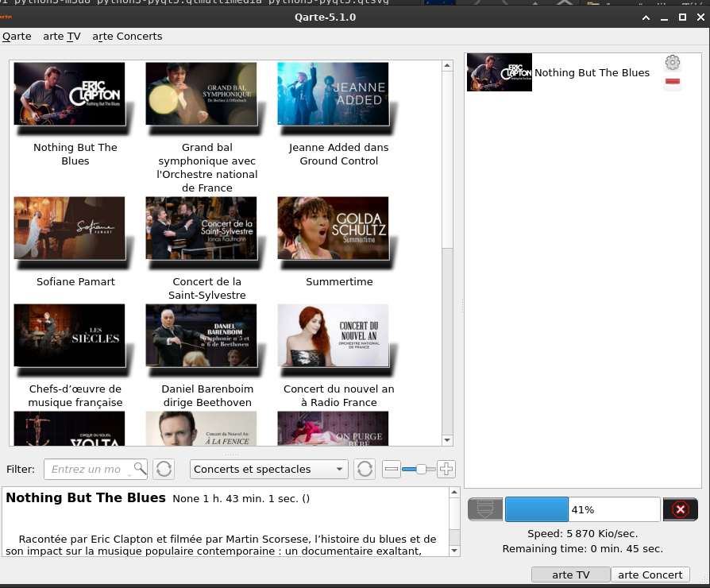
Task: Switch to the arte TV tab
Action: 570,574
